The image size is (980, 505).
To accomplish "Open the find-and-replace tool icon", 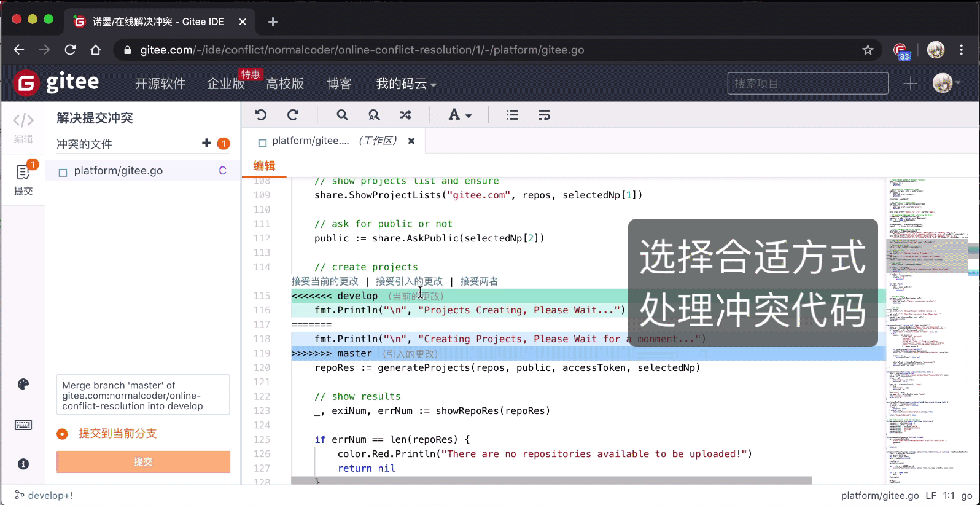I will point(373,115).
